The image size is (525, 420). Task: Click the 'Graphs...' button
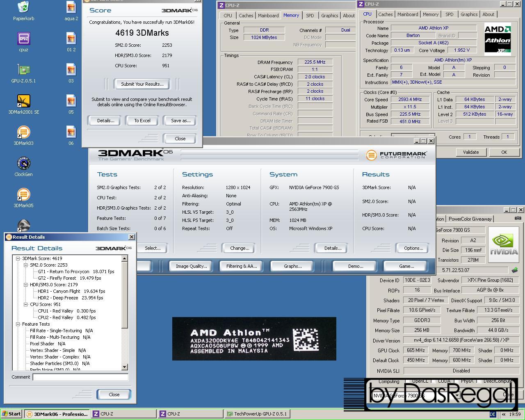click(x=292, y=266)
